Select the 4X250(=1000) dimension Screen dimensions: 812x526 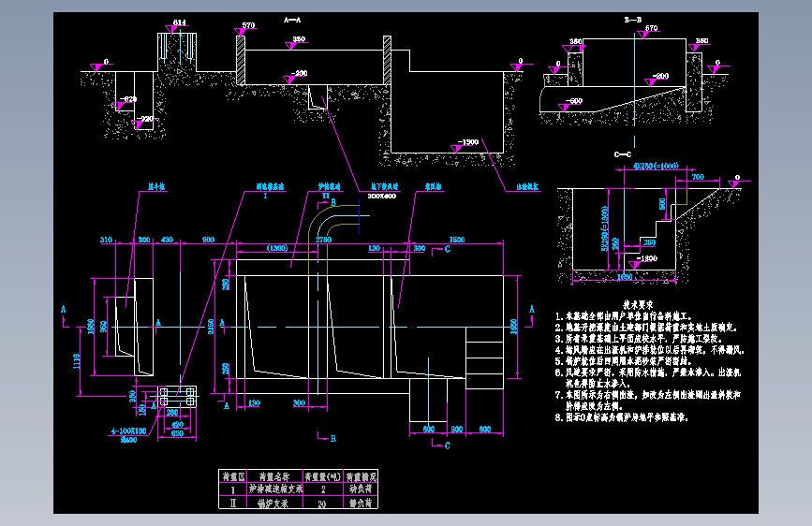tap(656, 167)
